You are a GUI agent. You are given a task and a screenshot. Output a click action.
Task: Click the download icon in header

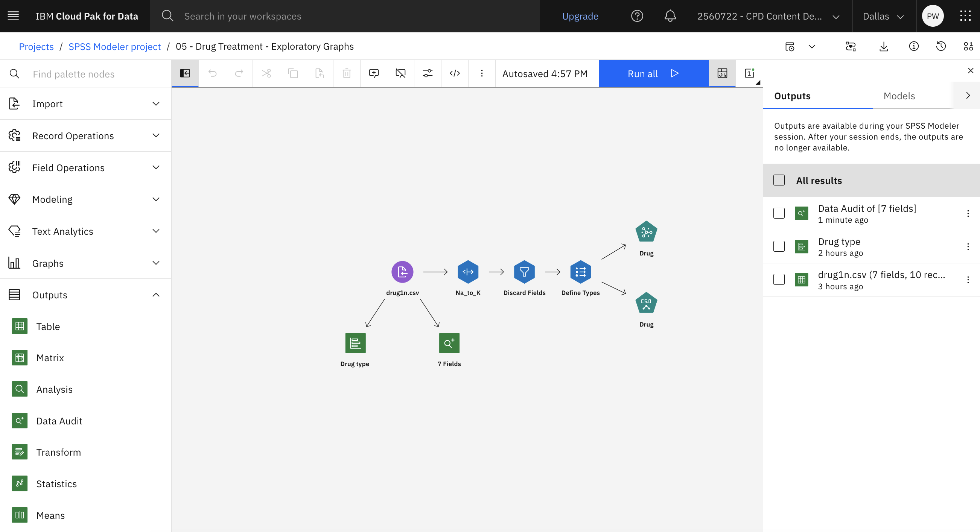coord(883,46)
